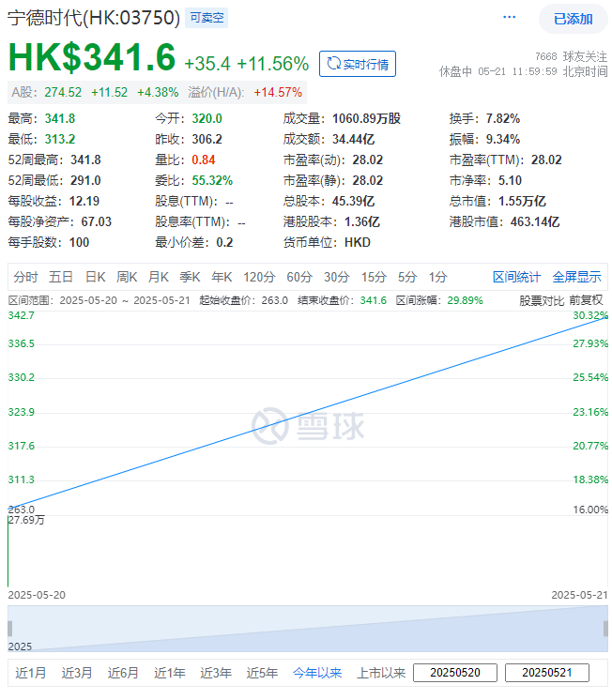Select the 周K chart tab
Image resolution: width=612 pixels, height=700 pixels.
click(x=127, y=277)
